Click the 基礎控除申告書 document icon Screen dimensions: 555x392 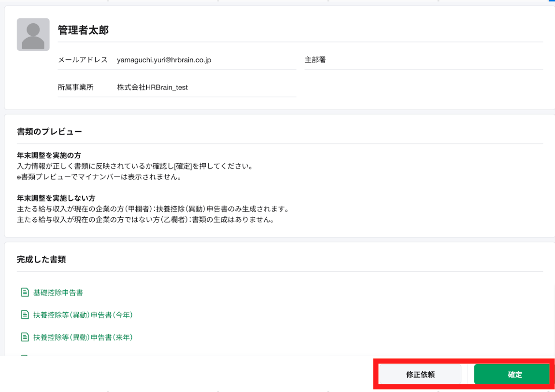25,293
